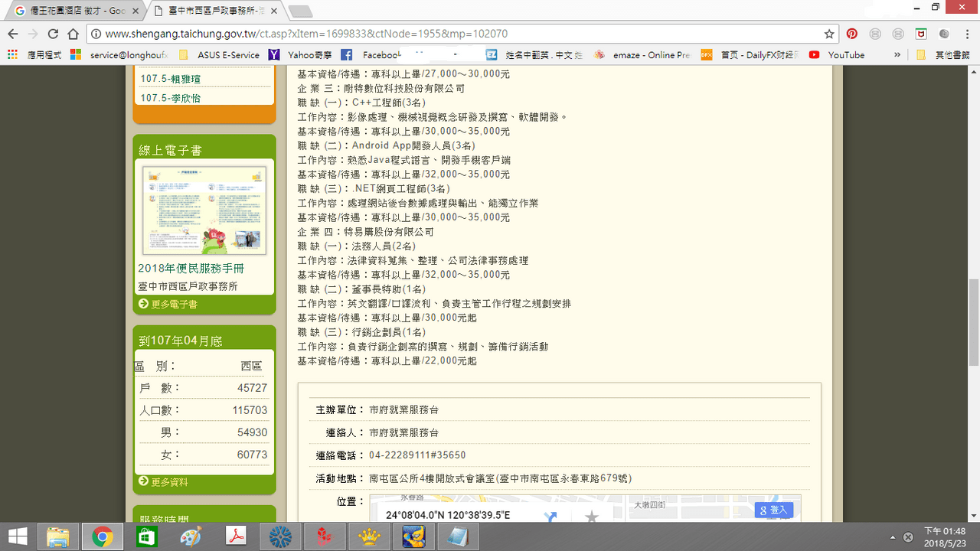
Task: Click the map directions arrow icon
Action: 550,517
